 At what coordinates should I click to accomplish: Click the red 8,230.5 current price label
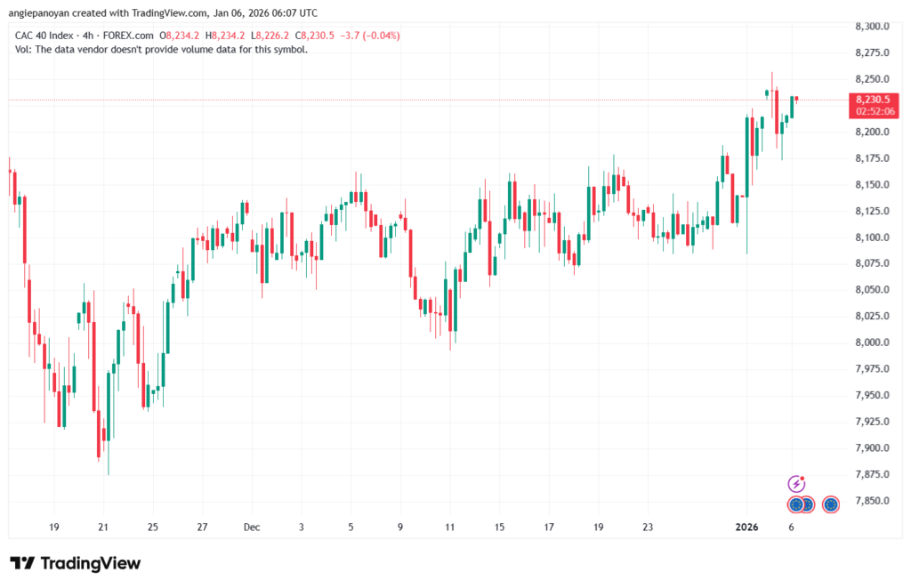point(874,101)
